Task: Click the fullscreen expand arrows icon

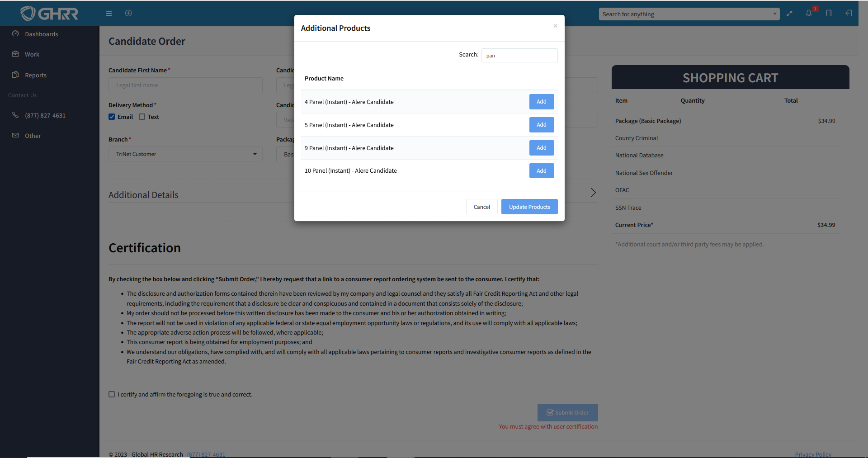Action: click(x=789, y=14)
